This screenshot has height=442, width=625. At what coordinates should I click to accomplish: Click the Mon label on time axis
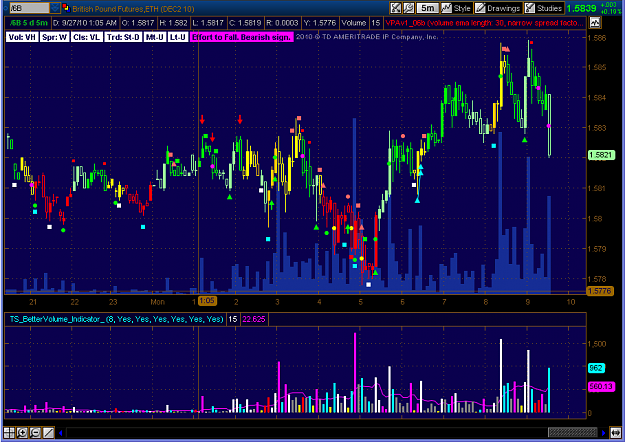pyautogui.click(x=157, y=302)
